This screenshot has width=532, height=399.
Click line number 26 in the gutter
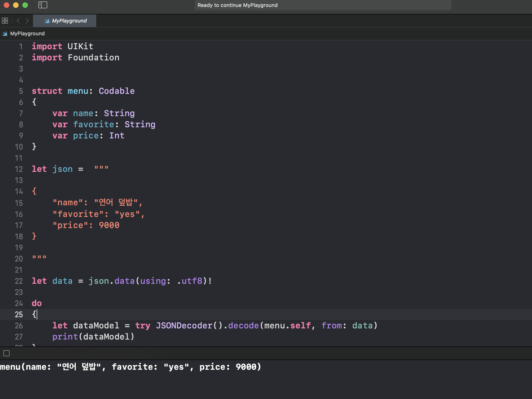[19, 326]
